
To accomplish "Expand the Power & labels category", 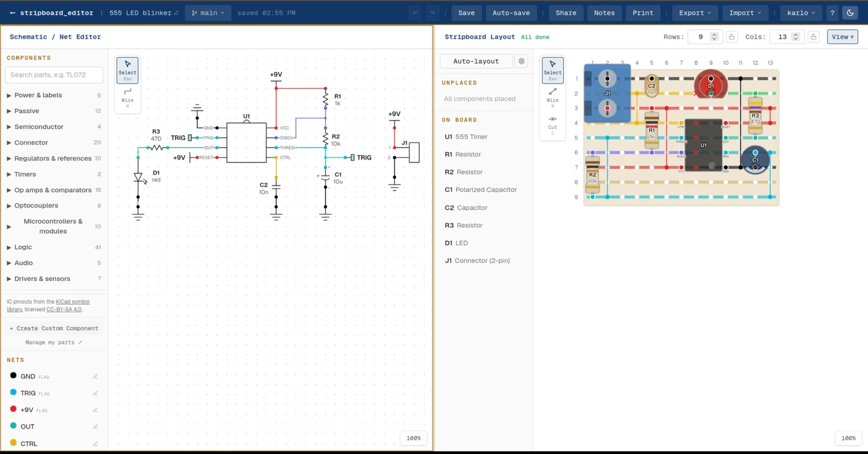I will coord(54,95).
